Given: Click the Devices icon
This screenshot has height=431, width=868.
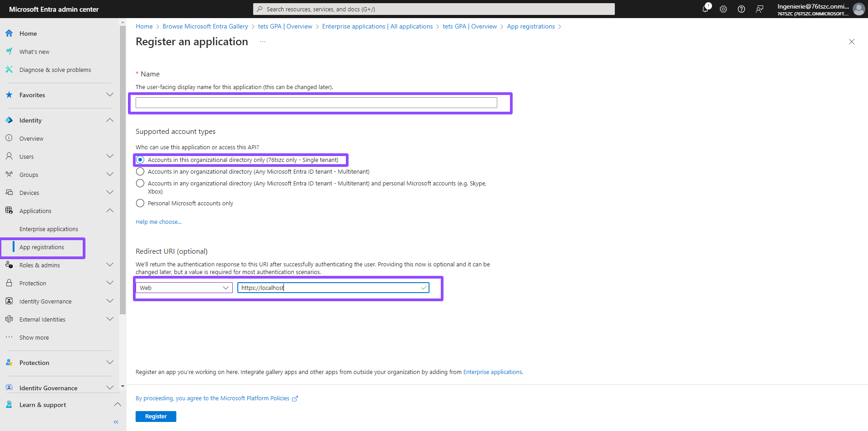Looking at the screenshot, I should (x=9, y=192).
